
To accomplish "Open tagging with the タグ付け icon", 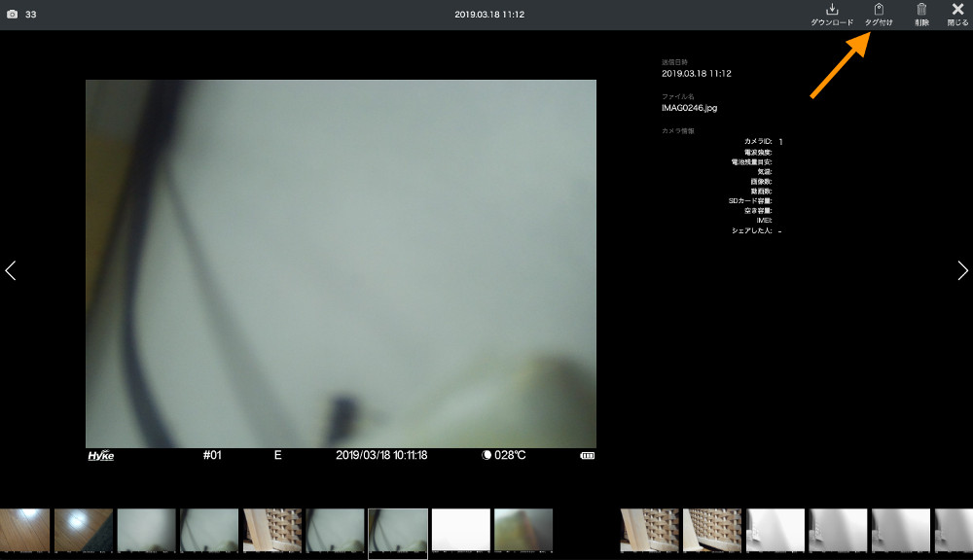I will pyautogui.click(x=879, y=14).
